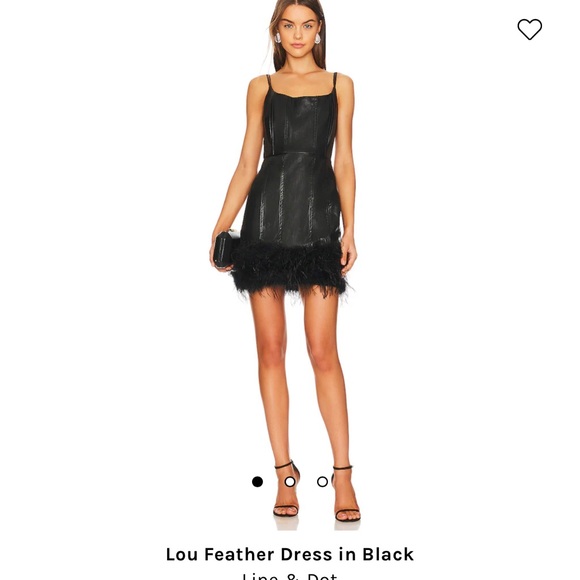580x580 pixels.
Task: Click the Lou Feather Dress in Black title
Action: tap(290, 554)
